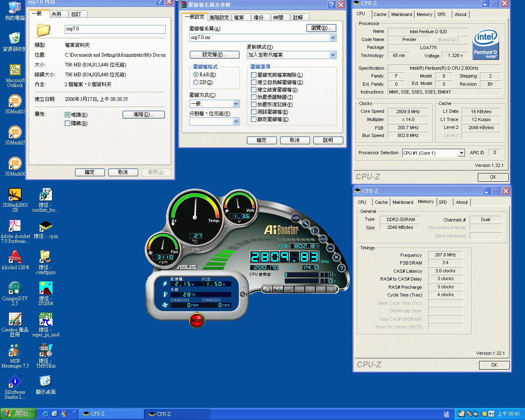Viewport: 525px width, 420px height.
Task: Open SP2004 desktop shortcut
Action: click(46, 293)
